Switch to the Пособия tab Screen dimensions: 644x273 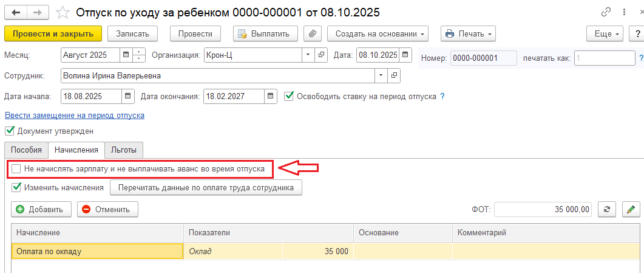[26, 150]
